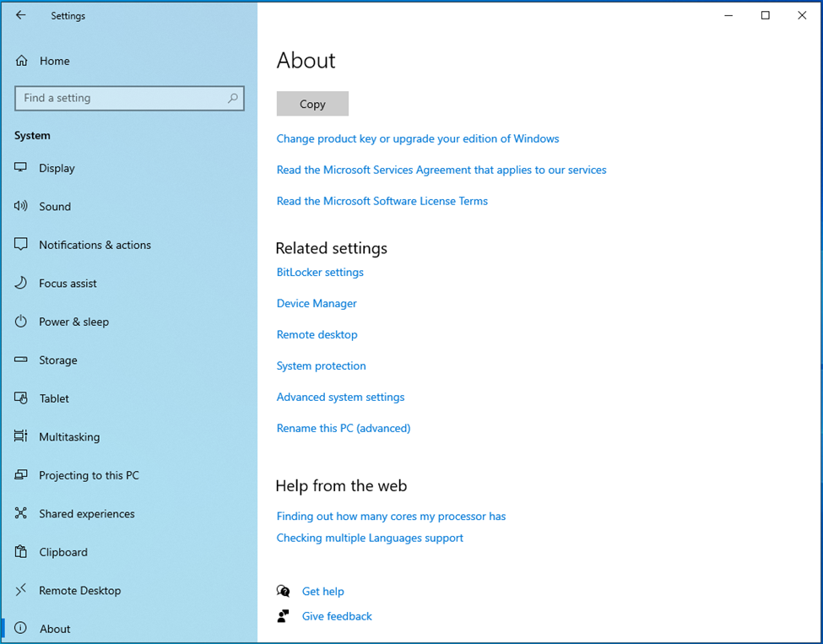Maximize the Settings window
This screenshot has height=644, width=823.
tap(766, 15)
